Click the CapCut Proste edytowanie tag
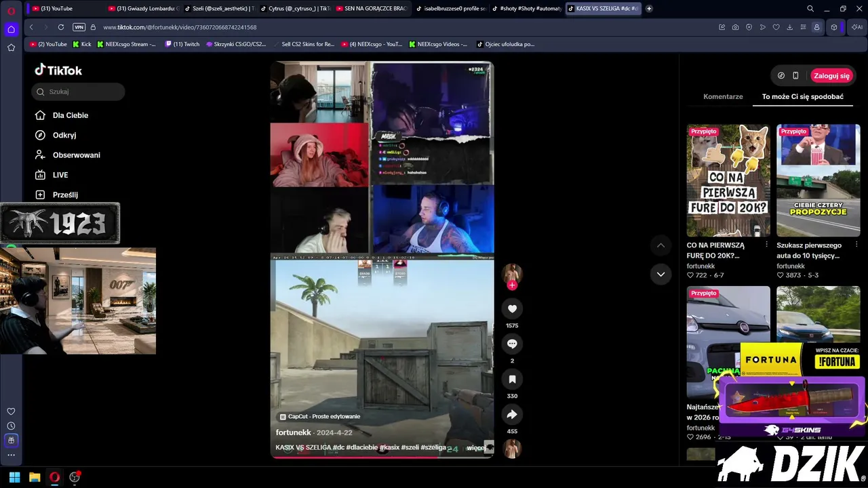Viewport: 868px width, 488px height. (320, 417)
